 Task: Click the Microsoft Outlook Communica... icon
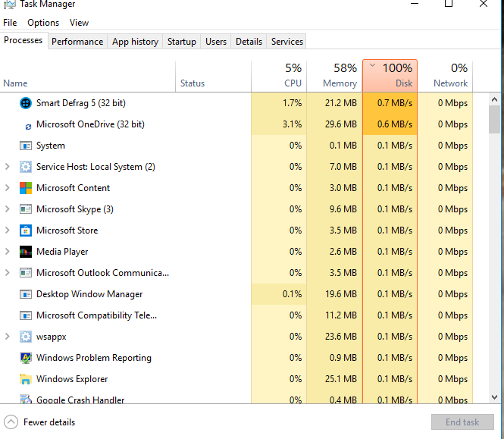pos(26,273)
